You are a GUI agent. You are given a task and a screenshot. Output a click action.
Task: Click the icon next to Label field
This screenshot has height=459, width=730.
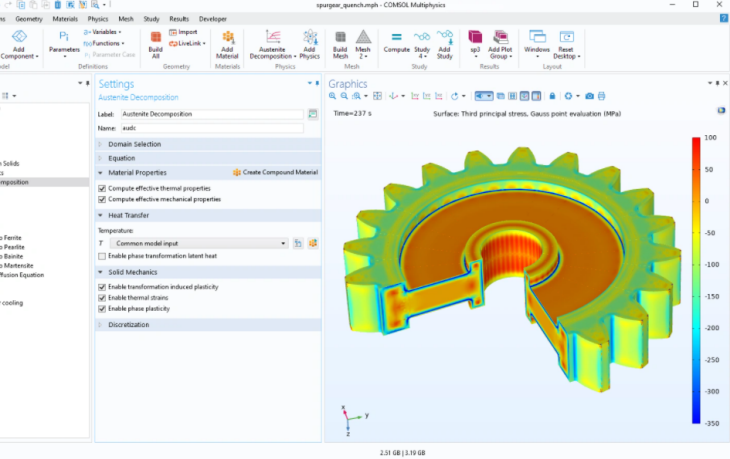[x=313, y=114]
